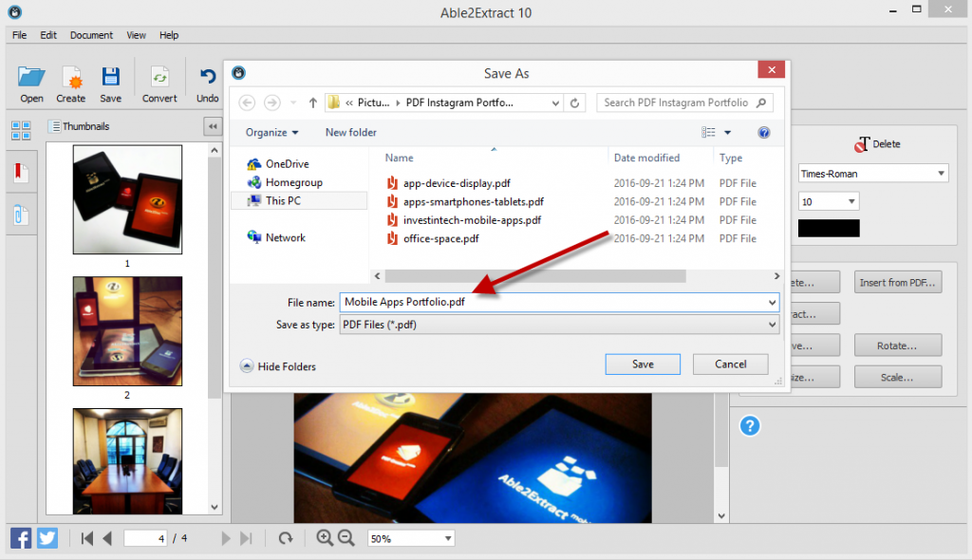Image resolution: width=972 pixels, height=560 pixels.
Task: Select page 1 thumbnail
Action: (127, 199)
